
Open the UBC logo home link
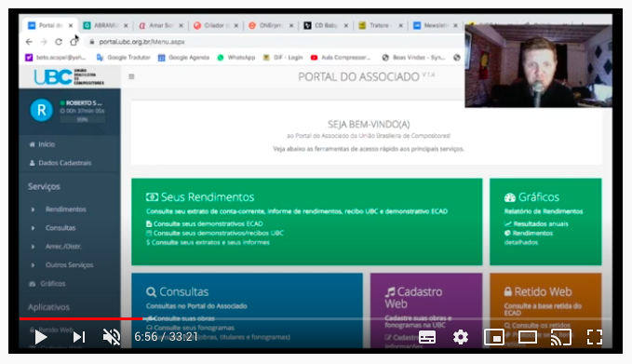point(69,76)
